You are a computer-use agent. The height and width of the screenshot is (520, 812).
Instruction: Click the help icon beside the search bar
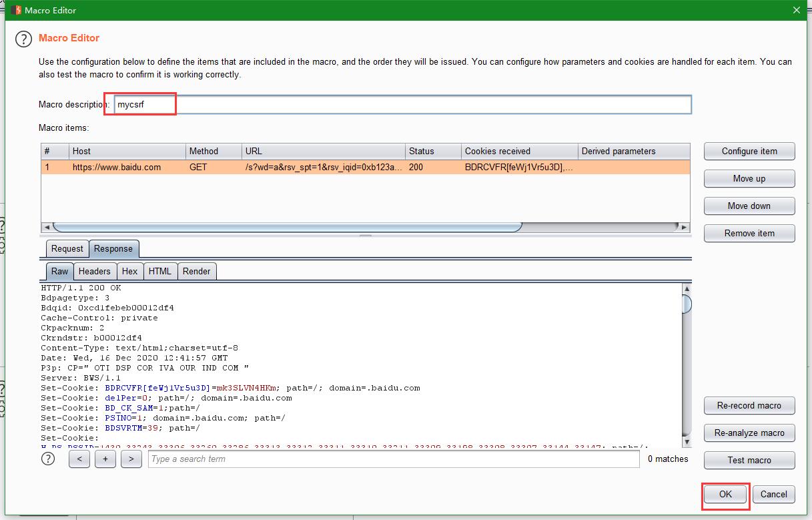pyautogui.click(x=47, y=458)
